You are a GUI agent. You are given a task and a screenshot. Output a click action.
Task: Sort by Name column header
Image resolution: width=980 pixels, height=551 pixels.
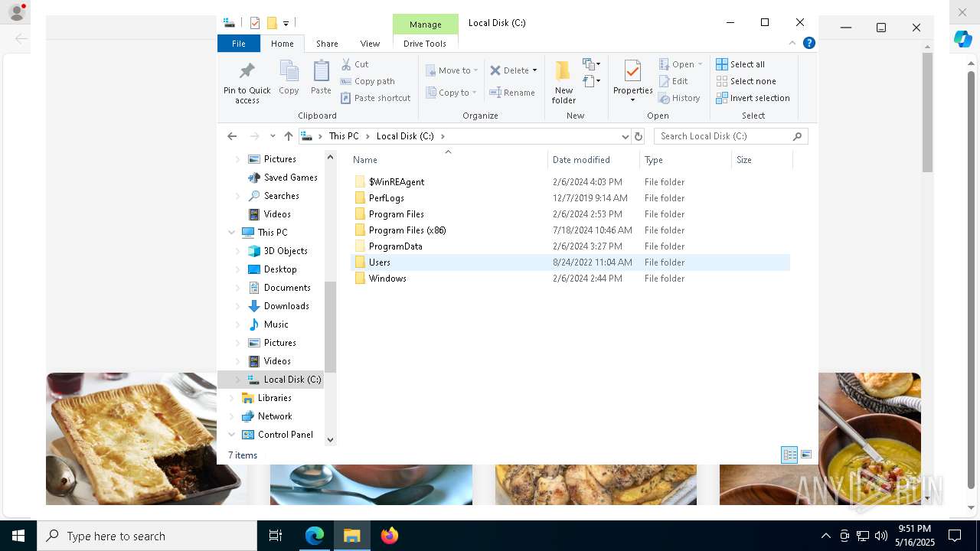448,160
